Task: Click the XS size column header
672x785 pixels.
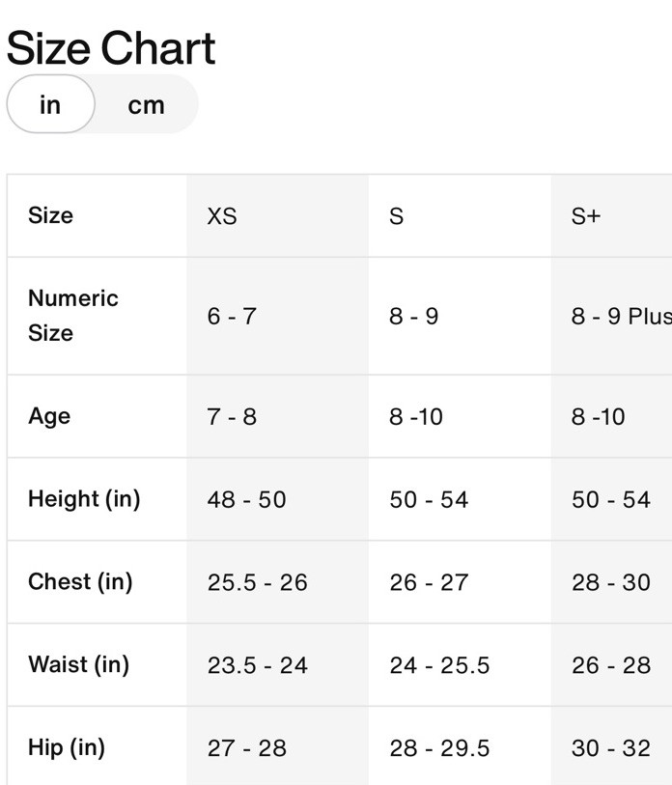Action: click(x=277, y=215)
